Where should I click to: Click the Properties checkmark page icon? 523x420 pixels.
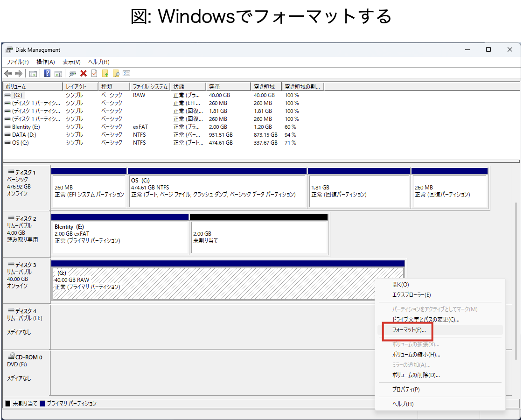94,73
